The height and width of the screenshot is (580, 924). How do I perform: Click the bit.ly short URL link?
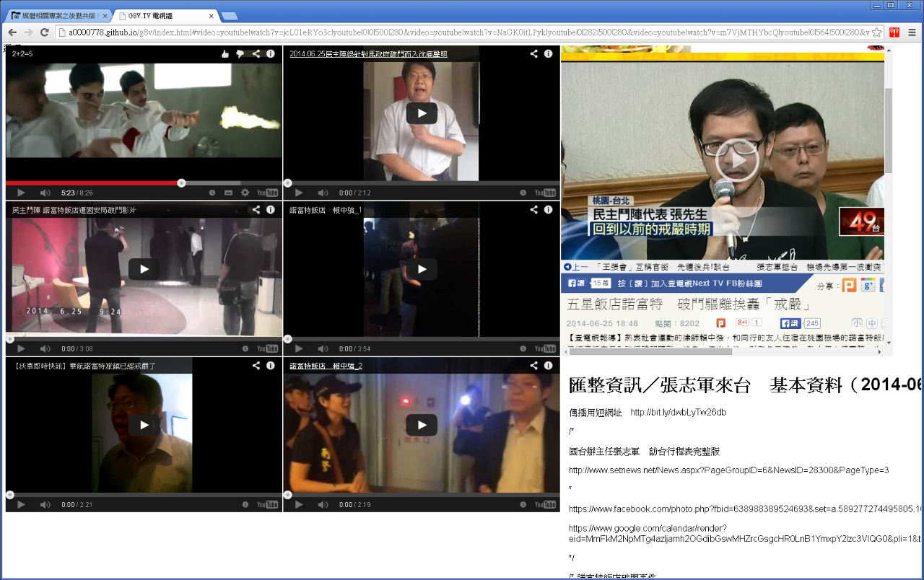tap(678, 413)
